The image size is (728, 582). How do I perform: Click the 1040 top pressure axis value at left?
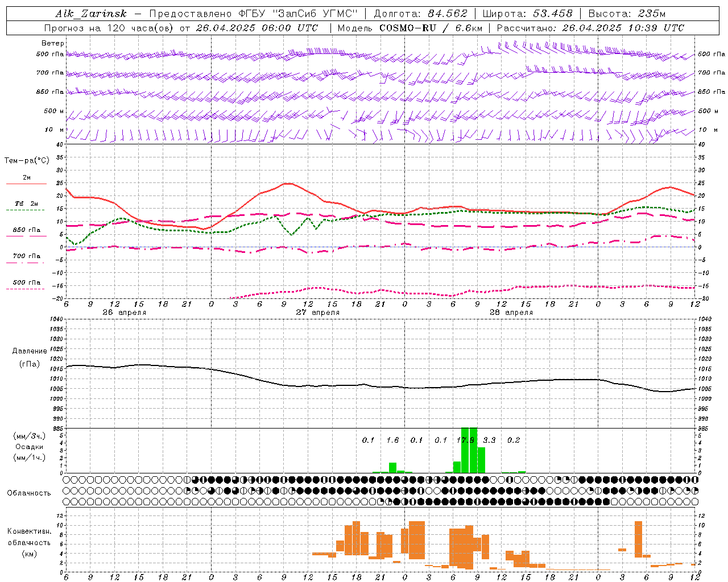point(56,319)
